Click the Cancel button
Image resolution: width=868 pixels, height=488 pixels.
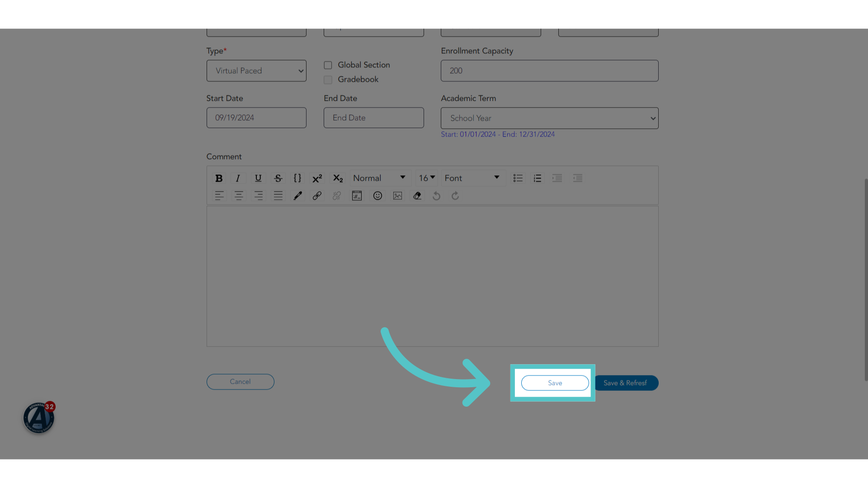pos(240,382)
